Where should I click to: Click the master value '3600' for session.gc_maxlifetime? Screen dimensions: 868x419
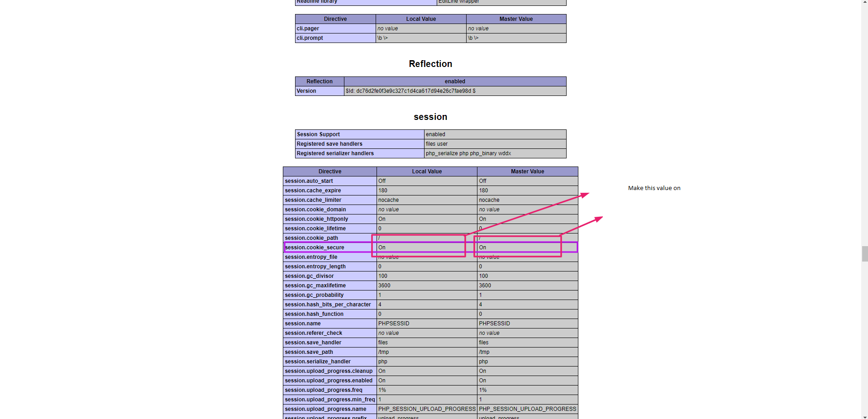coord(485,286)
